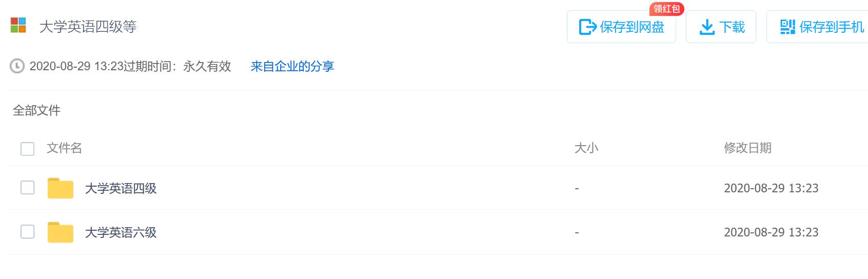Sort files by 大小 column header
The height and width of the screenshot is (279, 868).
(586, 148)
